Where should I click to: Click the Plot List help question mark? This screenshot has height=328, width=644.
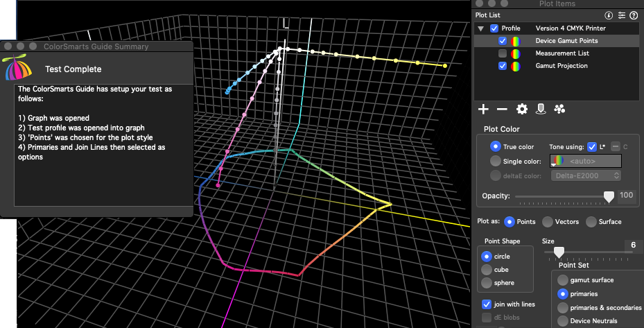[x=634, y=15]
